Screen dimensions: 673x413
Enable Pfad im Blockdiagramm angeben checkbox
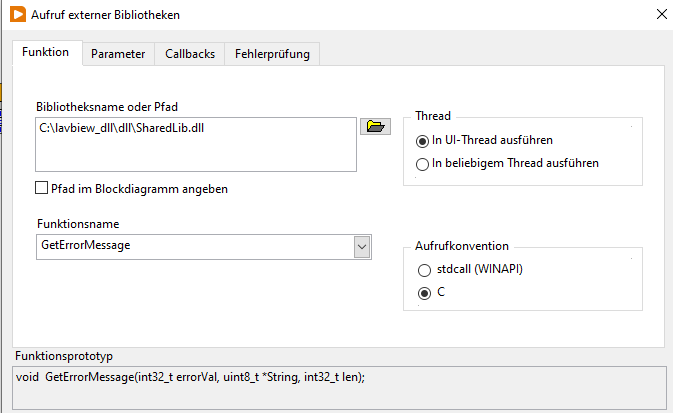[x=42, y=188]
